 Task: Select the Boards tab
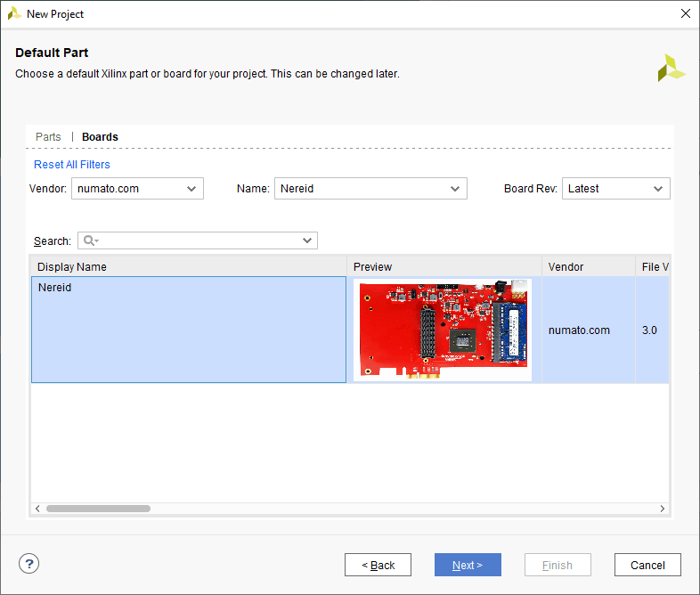point(100,137)
